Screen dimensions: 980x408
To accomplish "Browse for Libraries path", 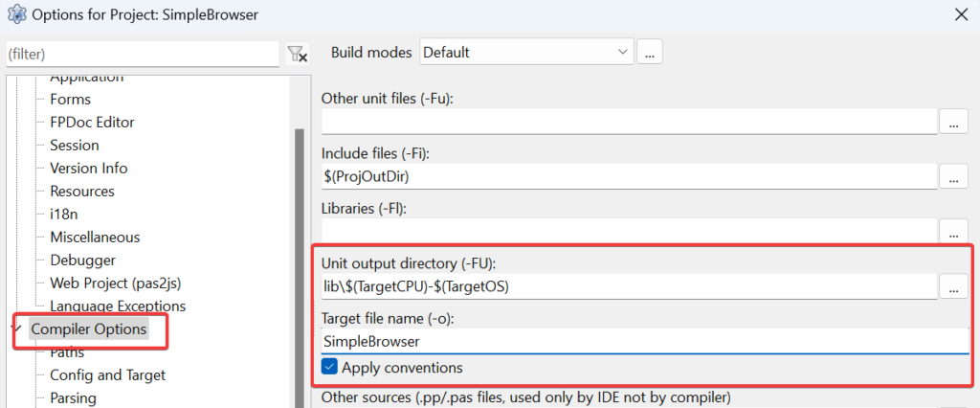I will (x=953, y=231).
